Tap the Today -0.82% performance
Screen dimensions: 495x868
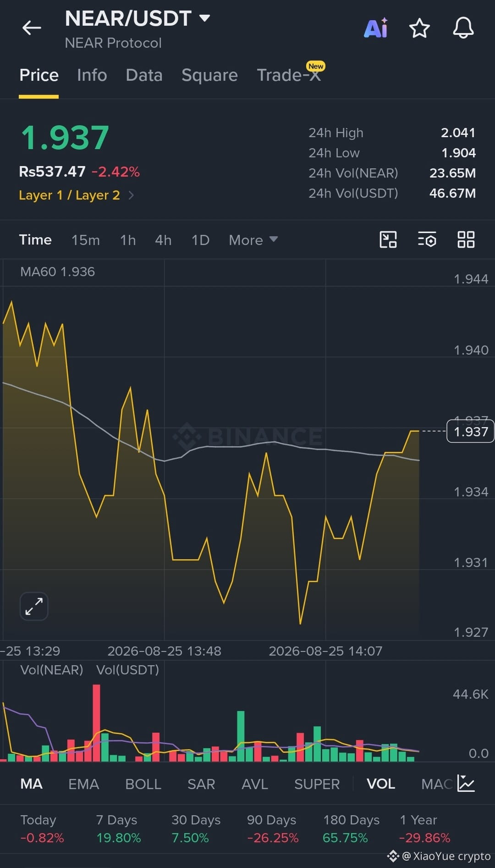click(x=42, y=829)
